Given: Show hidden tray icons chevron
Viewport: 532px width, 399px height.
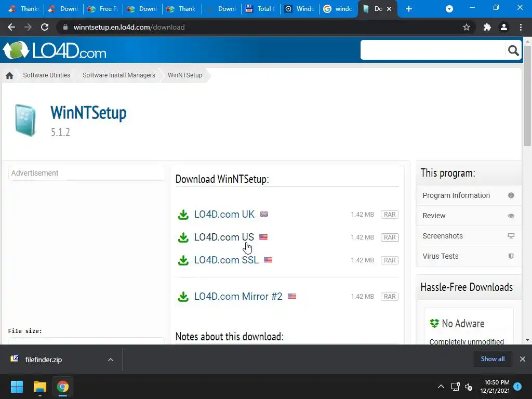Looking at the screenshot, I should 441,387.
